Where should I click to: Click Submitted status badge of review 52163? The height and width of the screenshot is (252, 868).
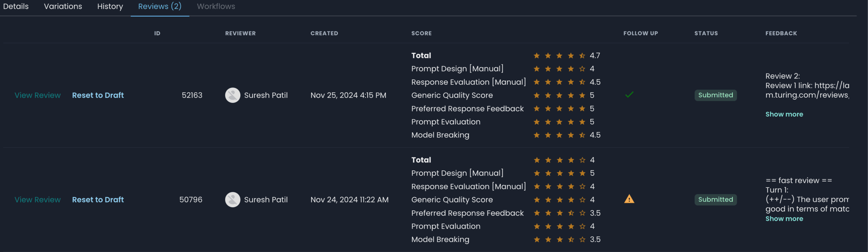(x=715, y=95)
